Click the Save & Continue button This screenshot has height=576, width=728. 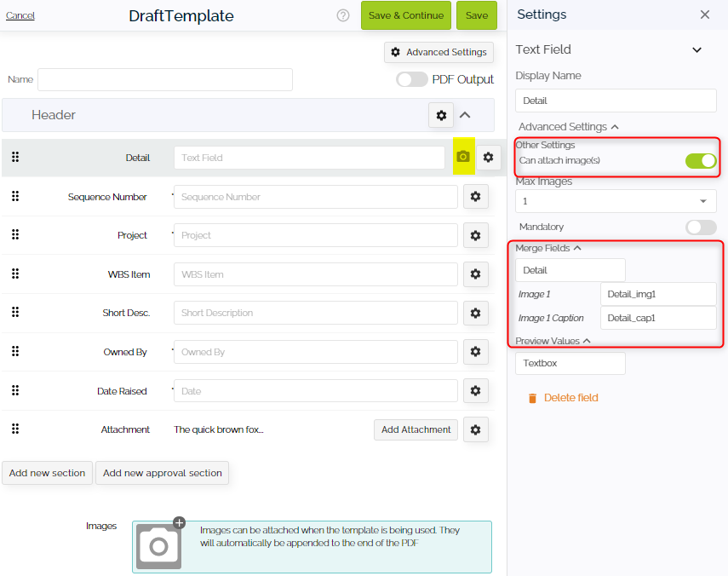pyautogui.click(x=406, y=15)
